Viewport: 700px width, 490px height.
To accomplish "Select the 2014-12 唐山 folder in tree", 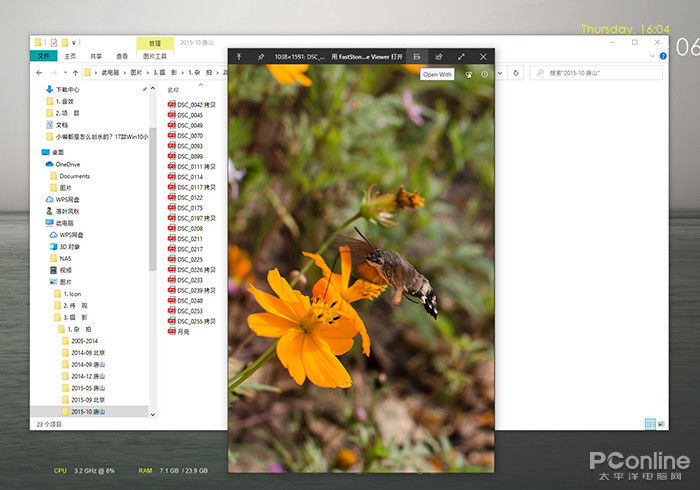I will pyautogui.click(x=88, y=376).
